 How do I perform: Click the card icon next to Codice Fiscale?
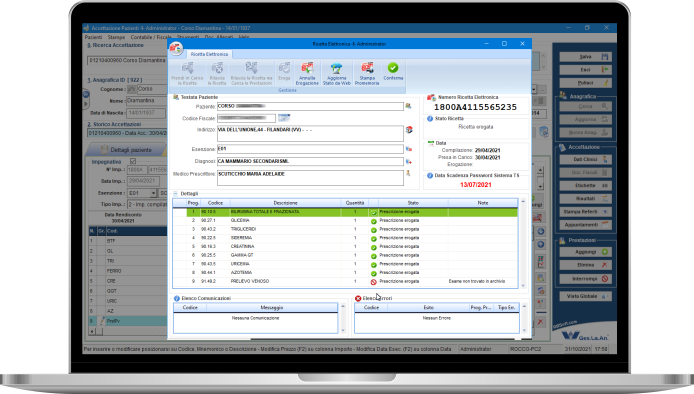click(284, 118)
